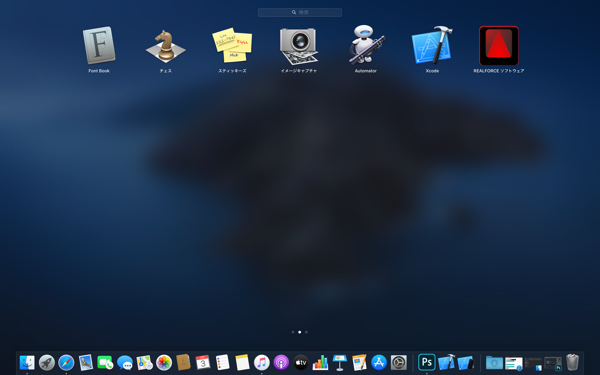The image size is (600, 375).
Task: Open System Preferences from the Dock
Action: [x=398, y=362]
